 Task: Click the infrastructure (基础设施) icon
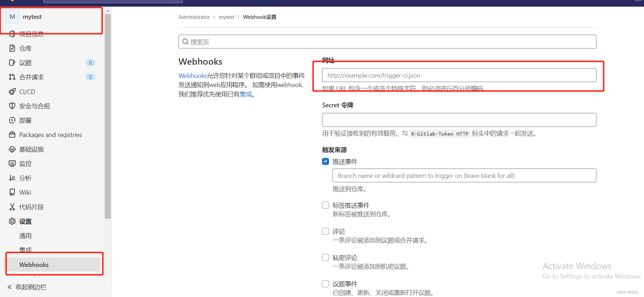tap(12, 149)
